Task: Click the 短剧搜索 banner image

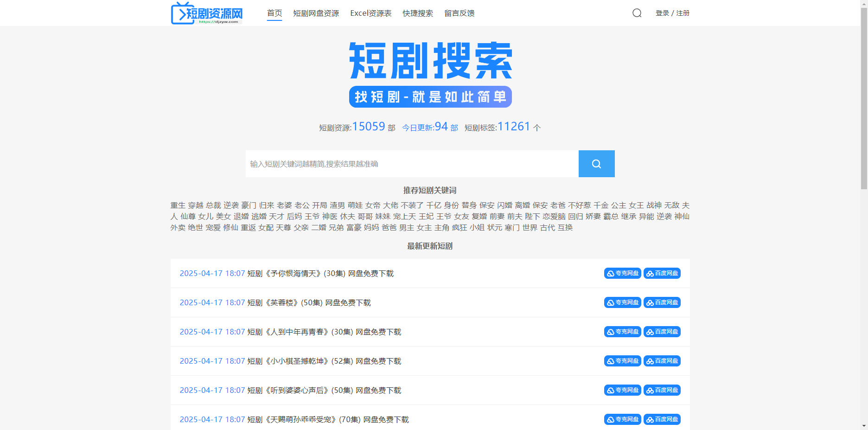Action: 430,74
